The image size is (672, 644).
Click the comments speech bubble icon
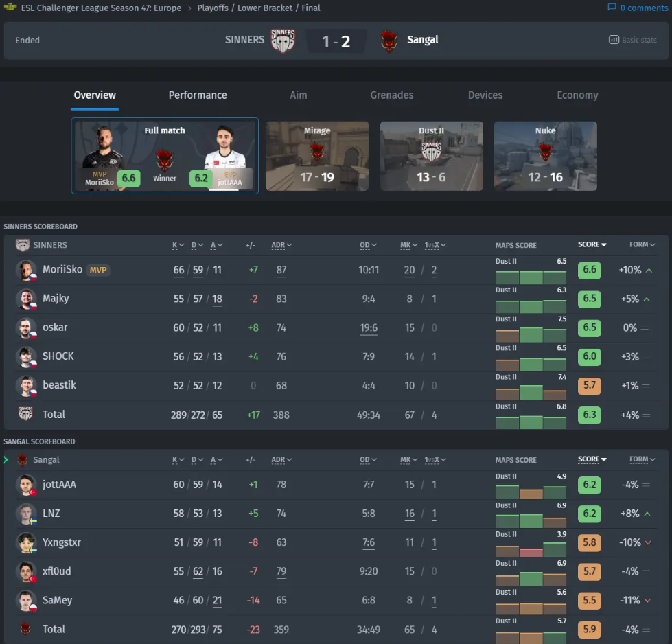612,8
